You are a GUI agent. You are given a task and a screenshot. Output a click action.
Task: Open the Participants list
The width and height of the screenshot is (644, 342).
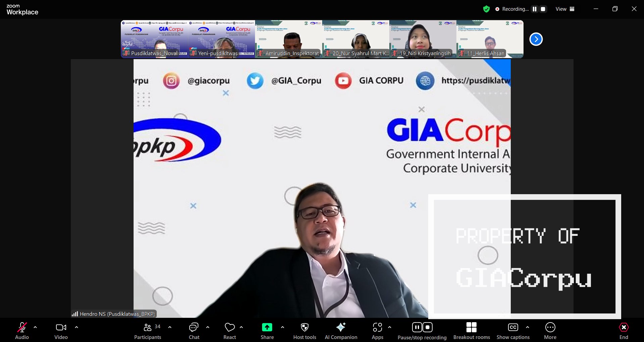click(x=148, y=331)
